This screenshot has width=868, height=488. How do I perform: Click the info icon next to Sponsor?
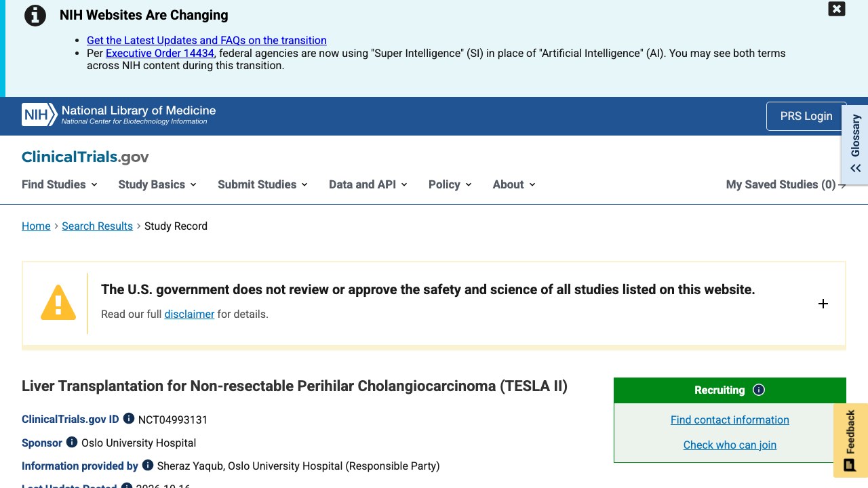[72, 442]
